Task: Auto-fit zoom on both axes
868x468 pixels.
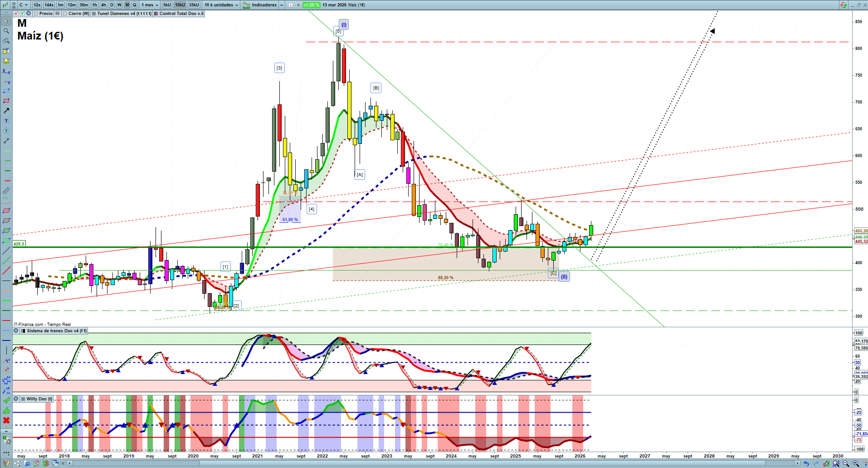Action: point(836,463)
